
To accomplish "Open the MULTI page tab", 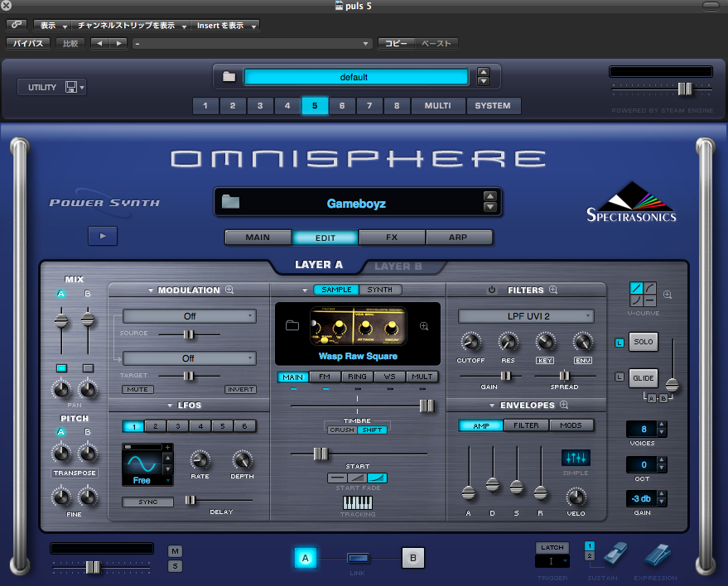I will pyautogui.click(x=438, y=106).
